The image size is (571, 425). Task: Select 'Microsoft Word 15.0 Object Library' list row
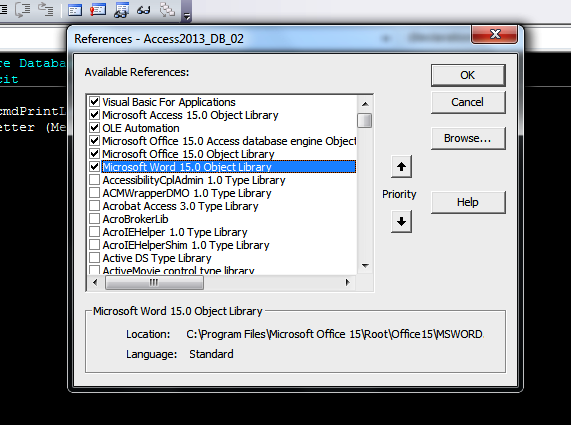point(229,167)
